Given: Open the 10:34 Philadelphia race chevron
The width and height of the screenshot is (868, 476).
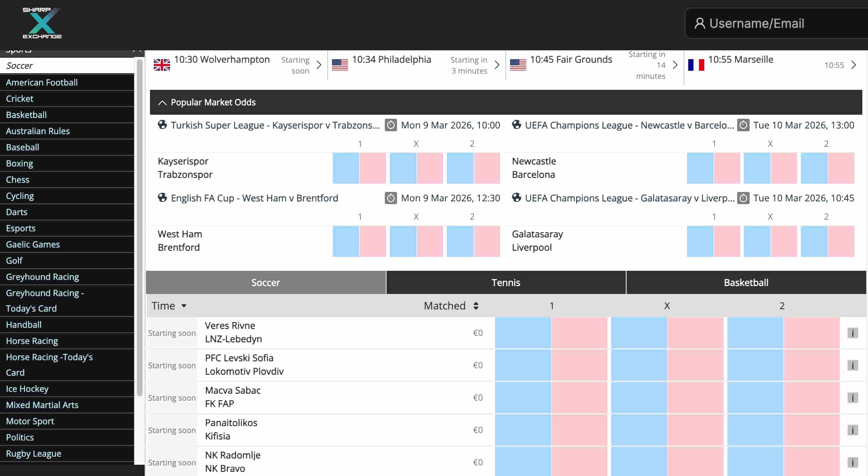Looking at the screenshot, I should [x=497, y=65].
